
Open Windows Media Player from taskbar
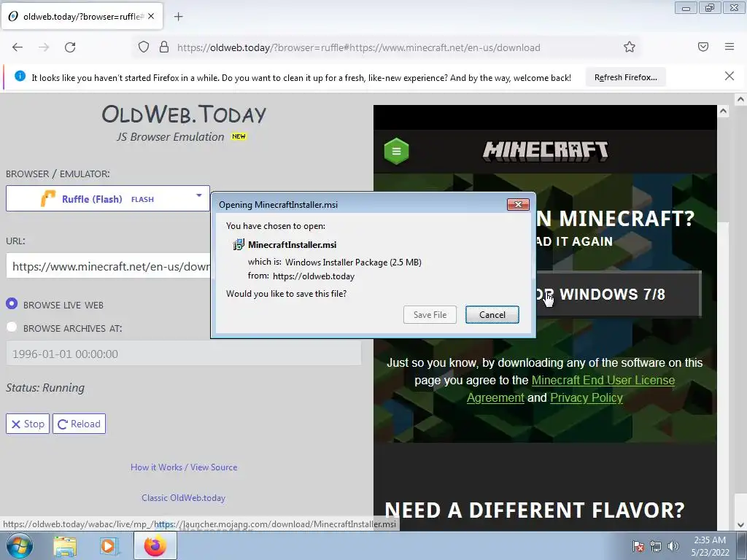109,546
